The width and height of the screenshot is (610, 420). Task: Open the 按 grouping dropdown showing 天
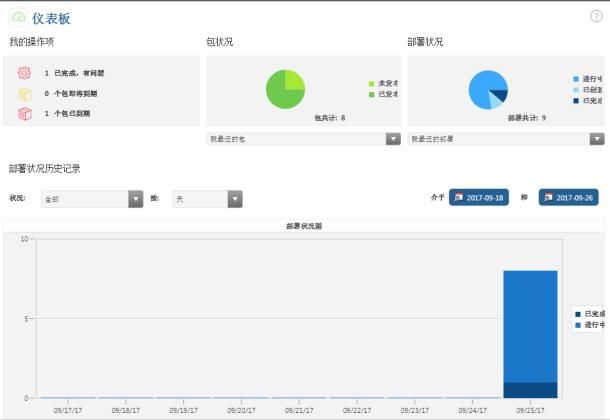(x=207, y=199)
